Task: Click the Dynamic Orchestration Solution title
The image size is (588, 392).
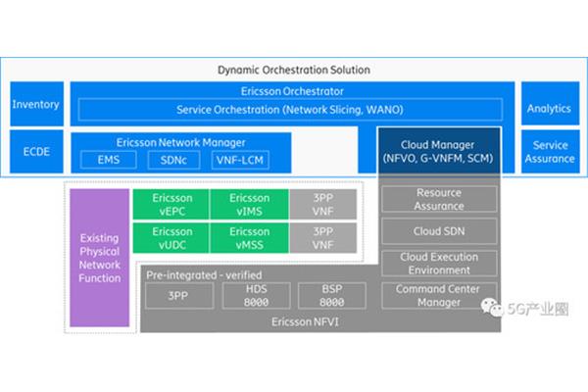Action: (x=294, y=70)
